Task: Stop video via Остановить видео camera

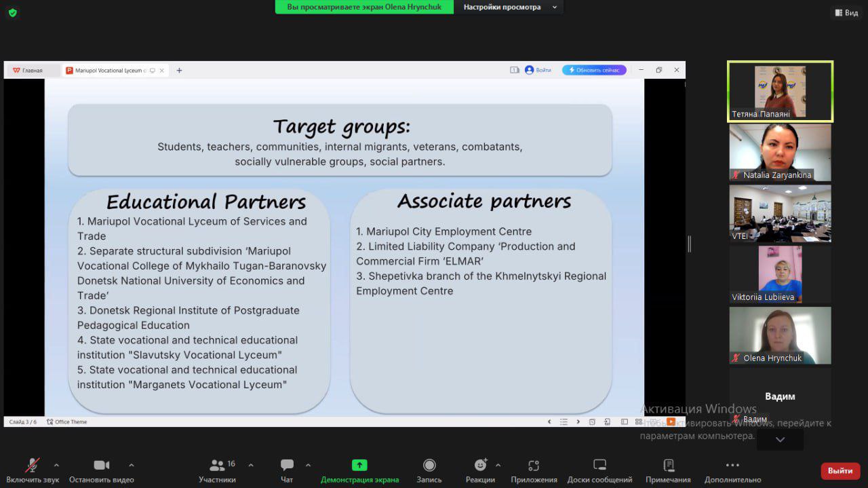Action: click(102, 470)
